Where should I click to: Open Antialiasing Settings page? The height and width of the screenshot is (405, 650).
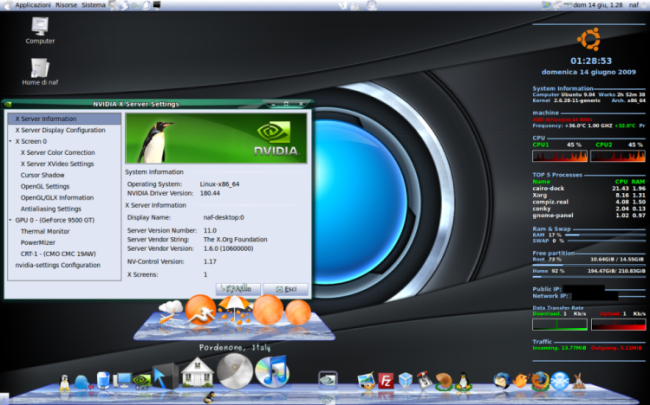click(51, 209)
